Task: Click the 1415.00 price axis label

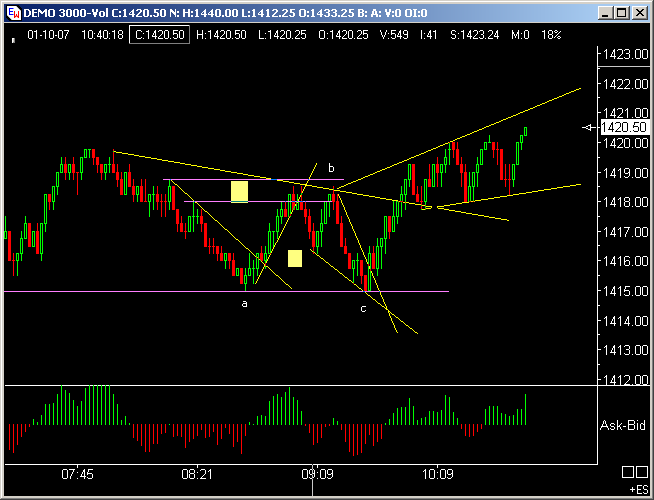Action: point(625,291)
